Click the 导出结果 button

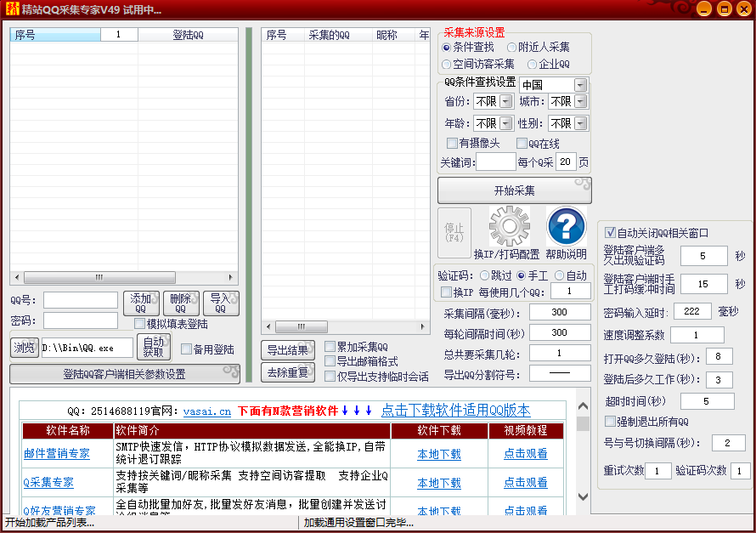pyautogui.click(x=287, y=349)
